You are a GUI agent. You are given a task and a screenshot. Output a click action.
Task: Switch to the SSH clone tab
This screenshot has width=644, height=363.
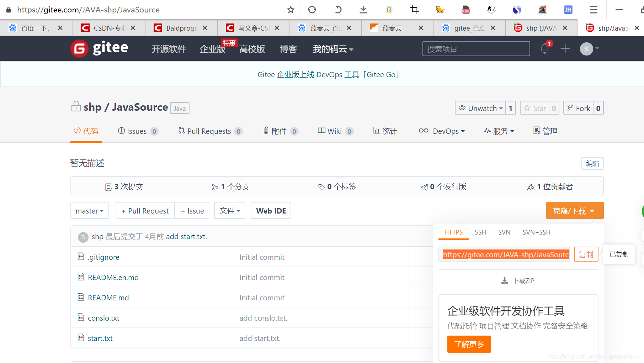click(480, 232)
